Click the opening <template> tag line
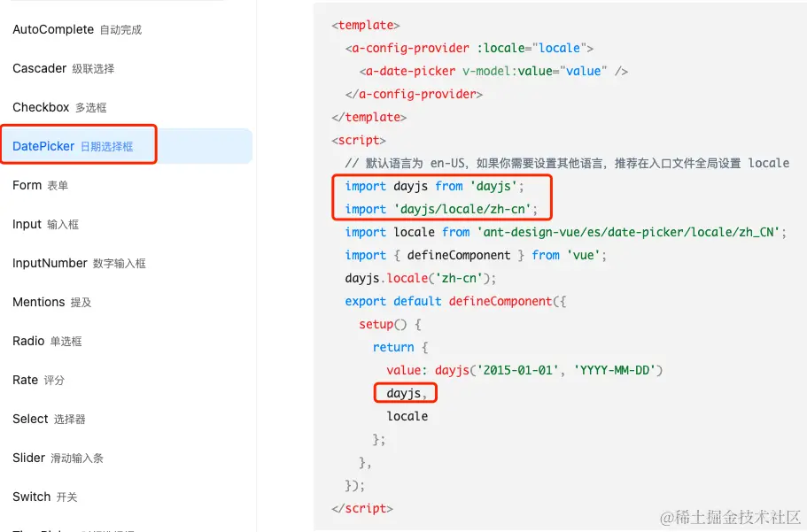This screenshot has height=532, width=807. [366, 25]
